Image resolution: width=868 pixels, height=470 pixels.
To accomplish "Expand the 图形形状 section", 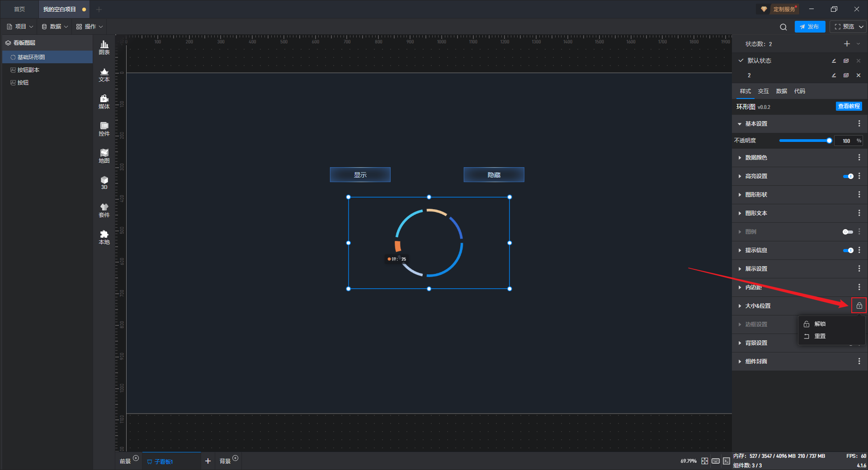I will (756, 195).
